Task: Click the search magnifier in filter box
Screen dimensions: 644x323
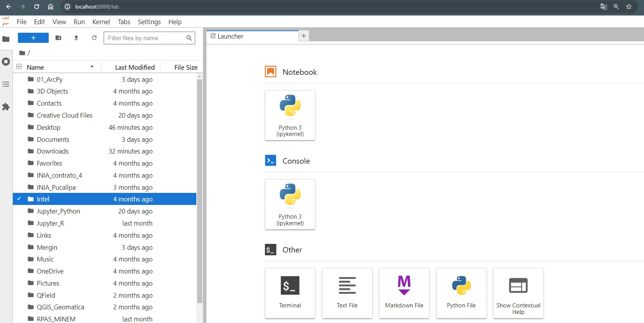Action: click(x=189, y=38)
